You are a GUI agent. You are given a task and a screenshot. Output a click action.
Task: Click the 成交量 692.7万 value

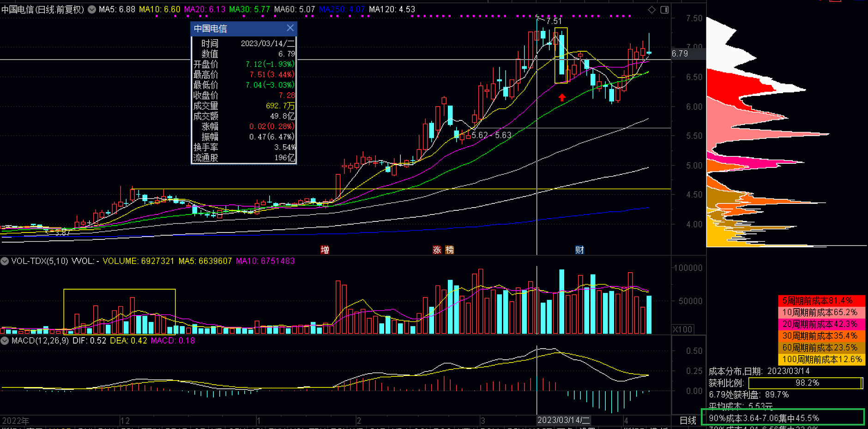280,106
